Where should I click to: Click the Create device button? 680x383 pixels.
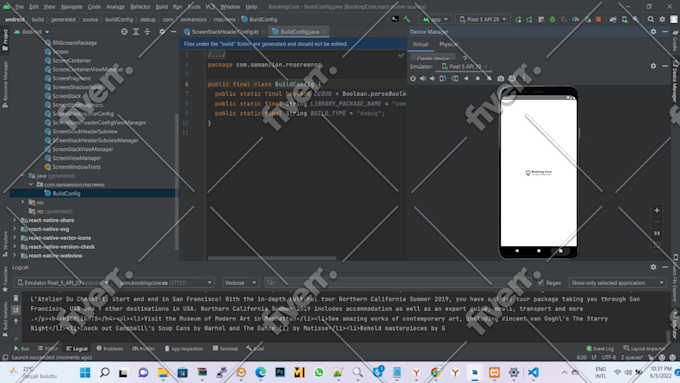pos(433,58)
